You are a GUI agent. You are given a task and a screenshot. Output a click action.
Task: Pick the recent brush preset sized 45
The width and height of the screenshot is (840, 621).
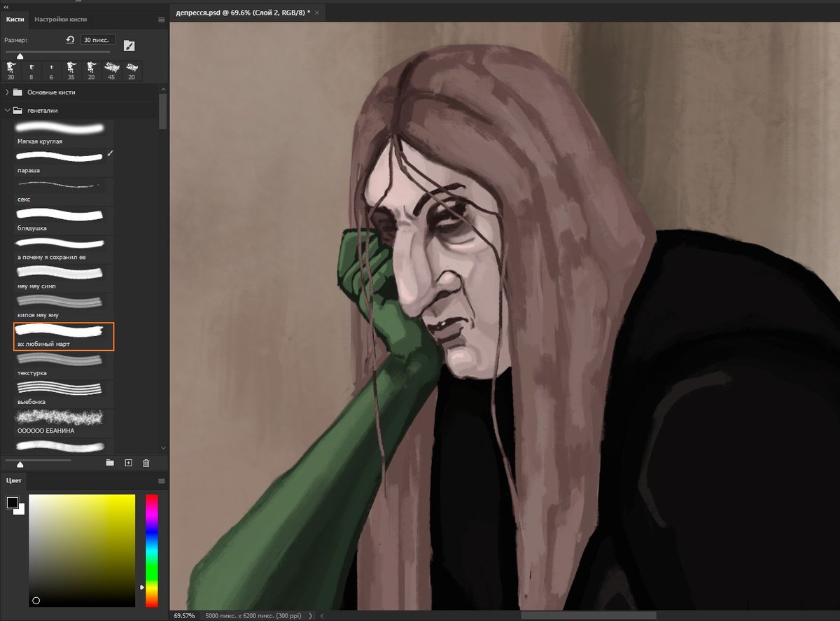111,71
